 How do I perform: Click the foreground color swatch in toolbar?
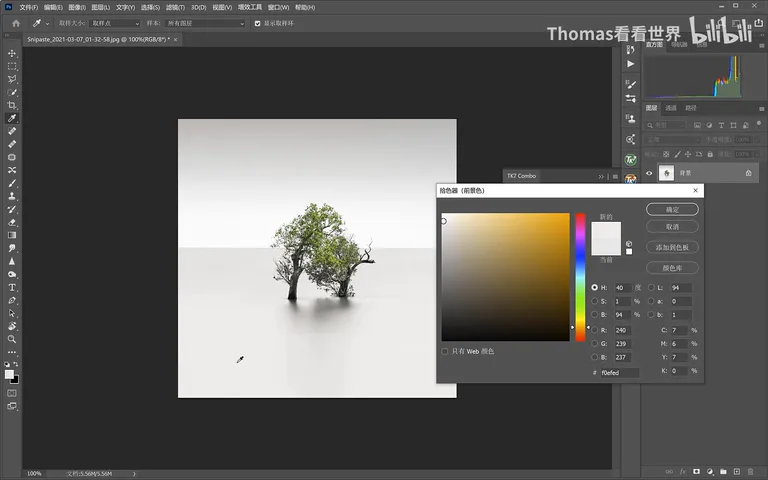coord(9,375)
